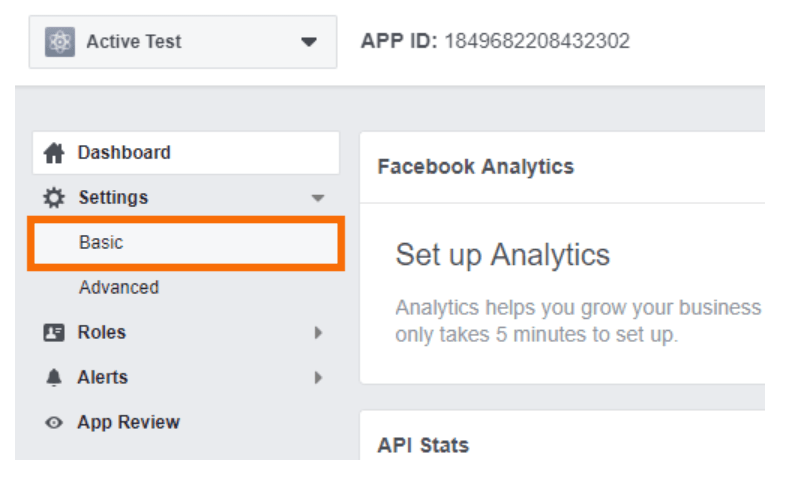Viewport: 800px width, 485px height.
Task: Open the Dashboard menu item
Action: (x=186, y=153)
